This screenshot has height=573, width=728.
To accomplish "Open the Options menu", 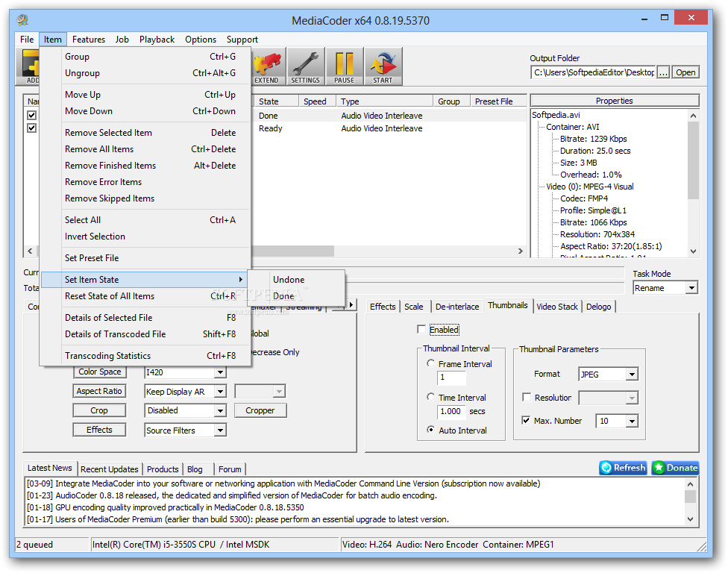I will pos(201,40).
